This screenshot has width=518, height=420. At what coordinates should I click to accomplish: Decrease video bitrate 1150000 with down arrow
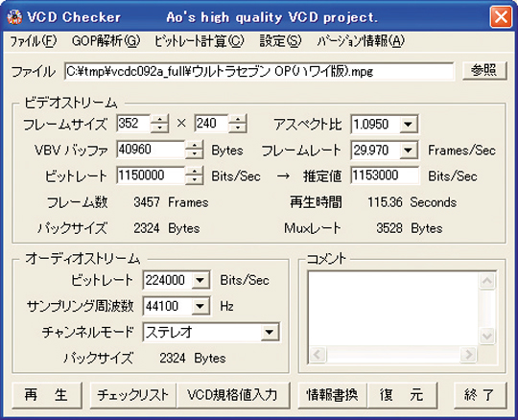(x=194, y=180)
